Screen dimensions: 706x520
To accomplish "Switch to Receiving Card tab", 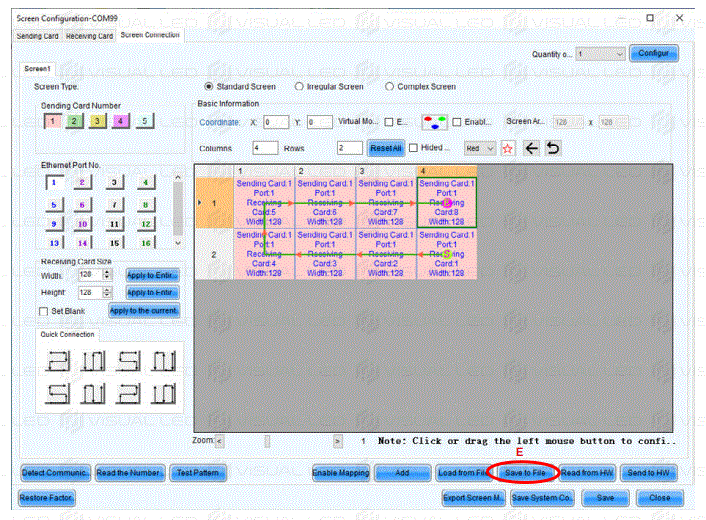I will point(89,36).
